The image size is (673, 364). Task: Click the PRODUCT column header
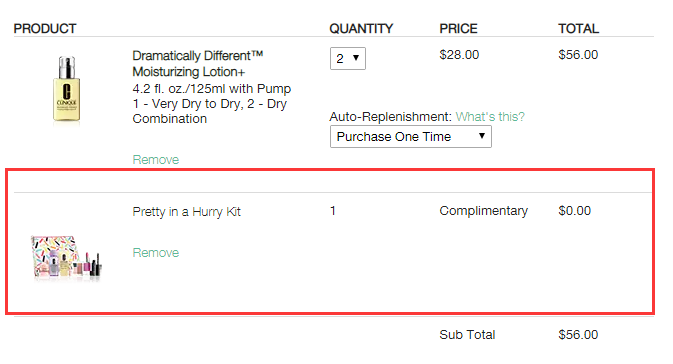[x=45, y=28]
